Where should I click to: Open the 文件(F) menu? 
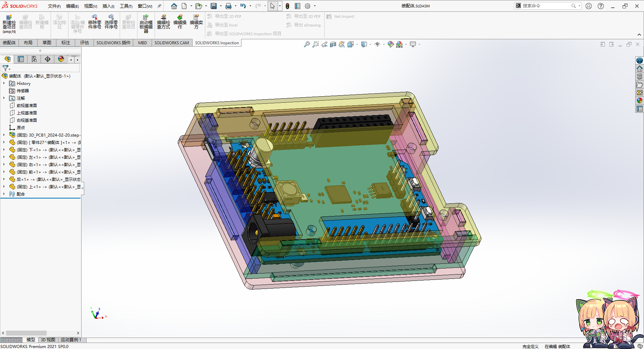[54, 6]
